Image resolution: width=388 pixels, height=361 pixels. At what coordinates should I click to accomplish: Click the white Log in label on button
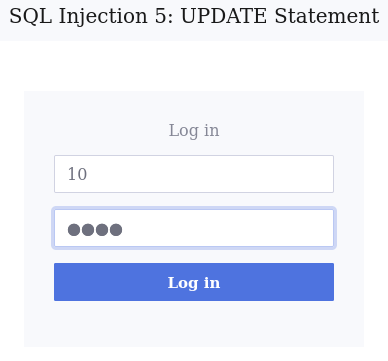pyautogui.click(x=194, y=283)
